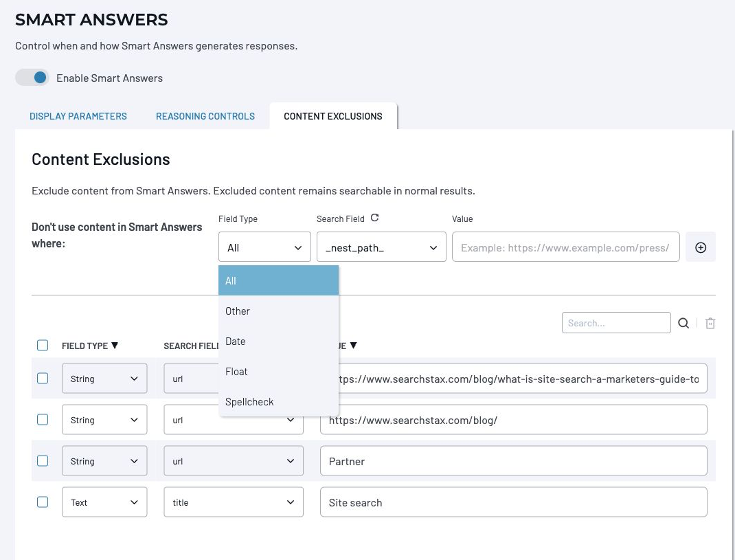The image size is (735, 560).
Task: Sort by the FIELD TYPE column header
Action: coord(89,346)
